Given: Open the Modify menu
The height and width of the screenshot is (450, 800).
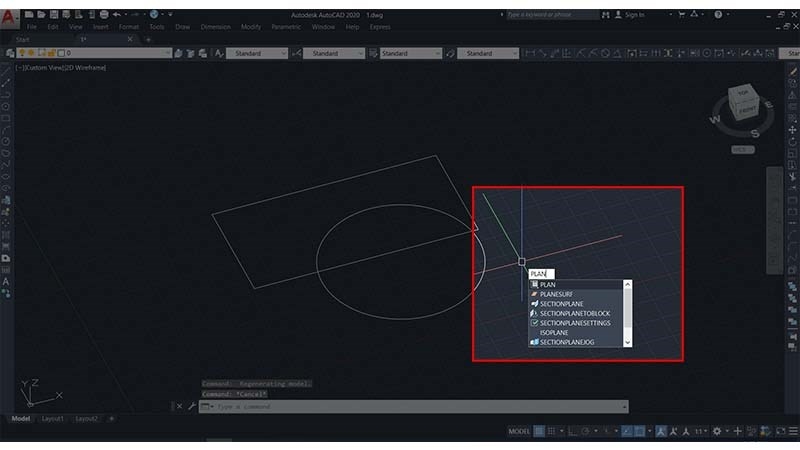Looking at the screenshot, I should tap(251, 27).
